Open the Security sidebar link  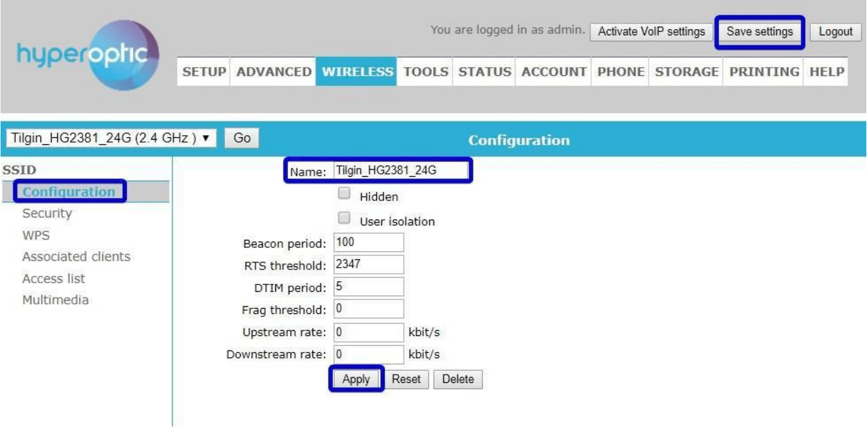click(47, 213)
